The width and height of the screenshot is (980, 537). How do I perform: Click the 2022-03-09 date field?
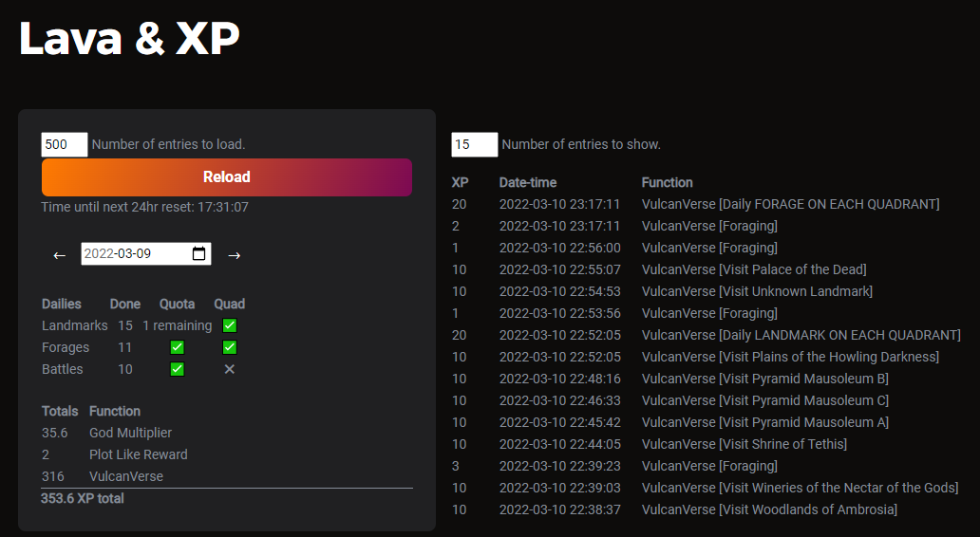[x=145, y=253]
